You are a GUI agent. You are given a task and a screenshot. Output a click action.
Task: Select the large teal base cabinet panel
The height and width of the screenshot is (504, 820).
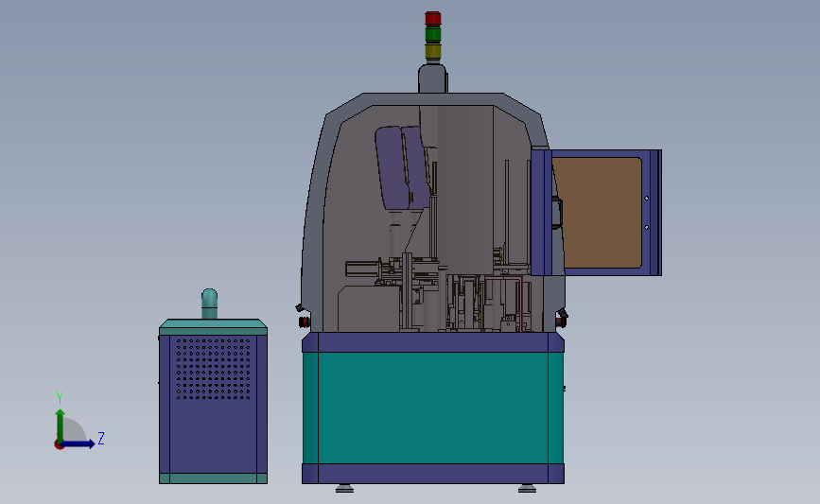(x=433, y=408)
